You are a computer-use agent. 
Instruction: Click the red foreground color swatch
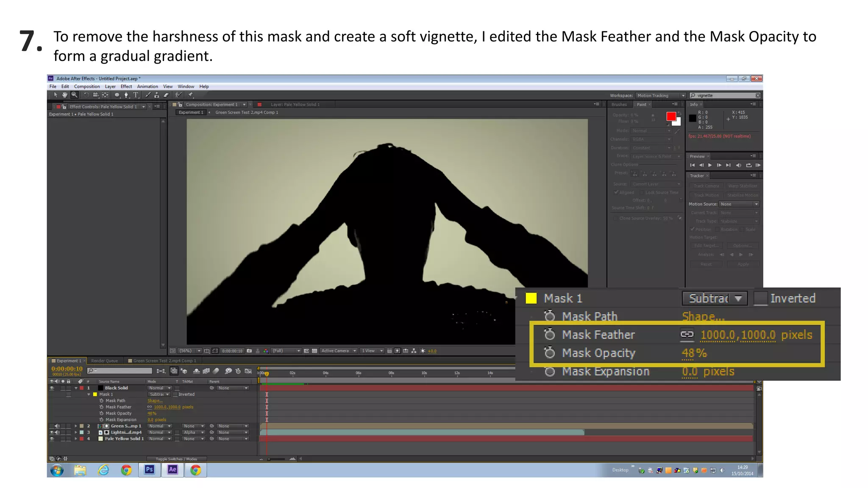671,116
